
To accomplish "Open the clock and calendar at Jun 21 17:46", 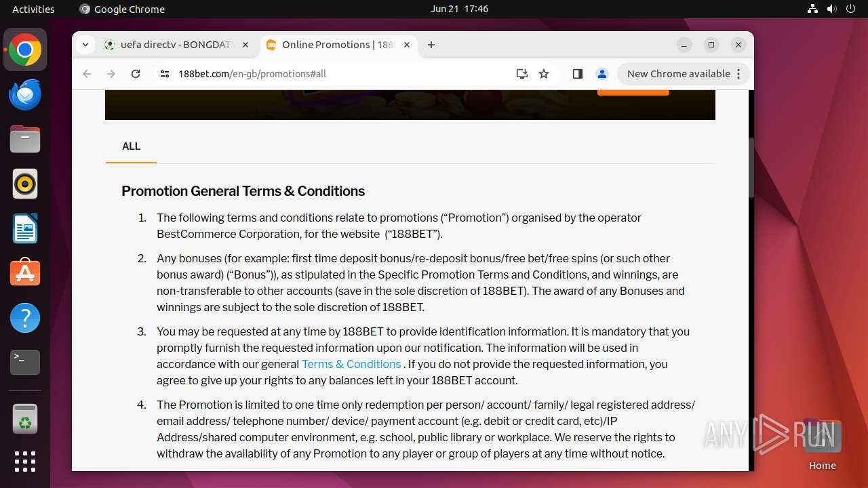I will pos(459,9).
